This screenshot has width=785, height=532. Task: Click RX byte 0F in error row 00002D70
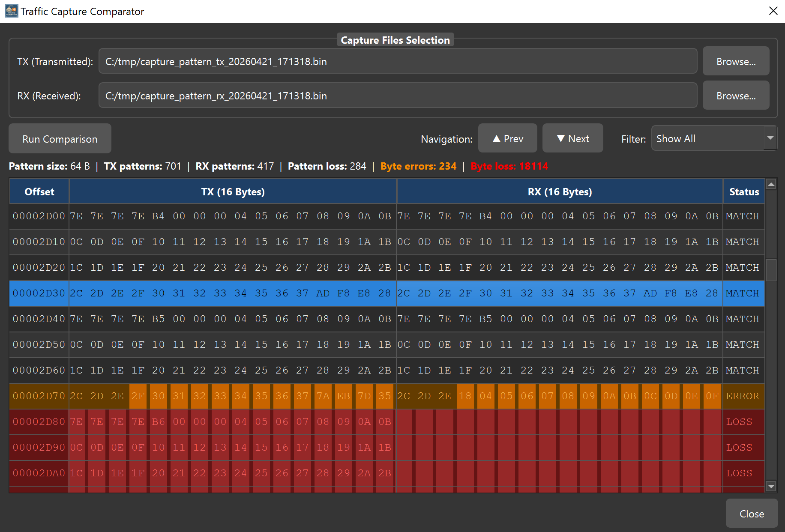712,396
